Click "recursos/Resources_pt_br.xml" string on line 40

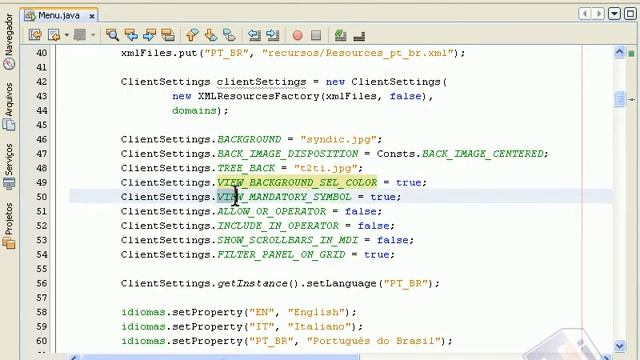click(358, 53)
